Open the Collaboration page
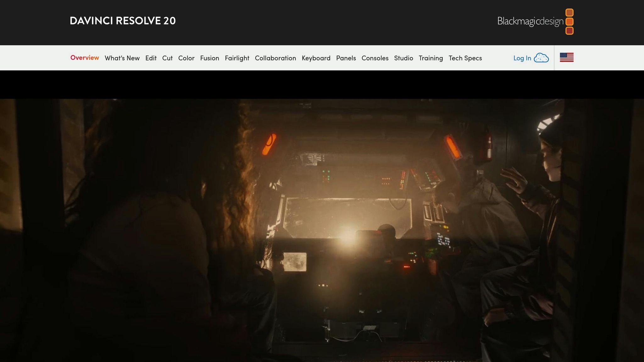 [275, 58]
